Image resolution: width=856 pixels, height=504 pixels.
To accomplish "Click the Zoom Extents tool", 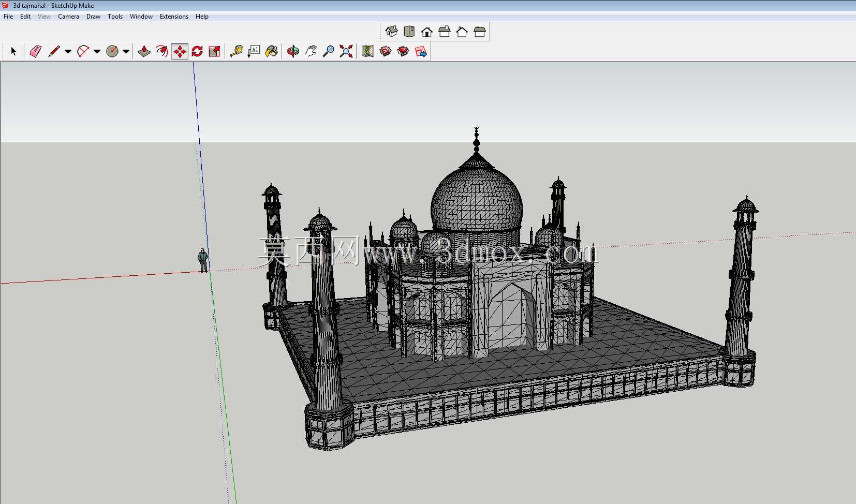I will [346, 51].
